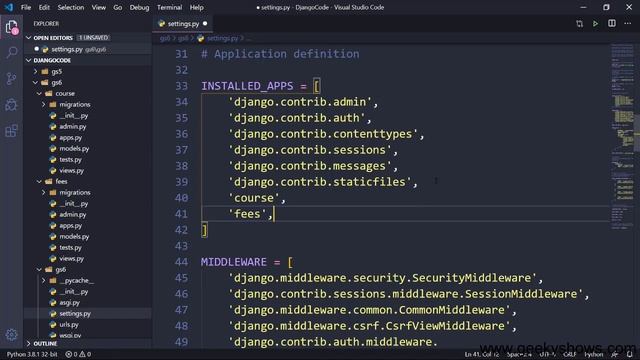Split the editor to the right
Image resolution: width=640 pixels, height=360 pixels.
[612, 24]
